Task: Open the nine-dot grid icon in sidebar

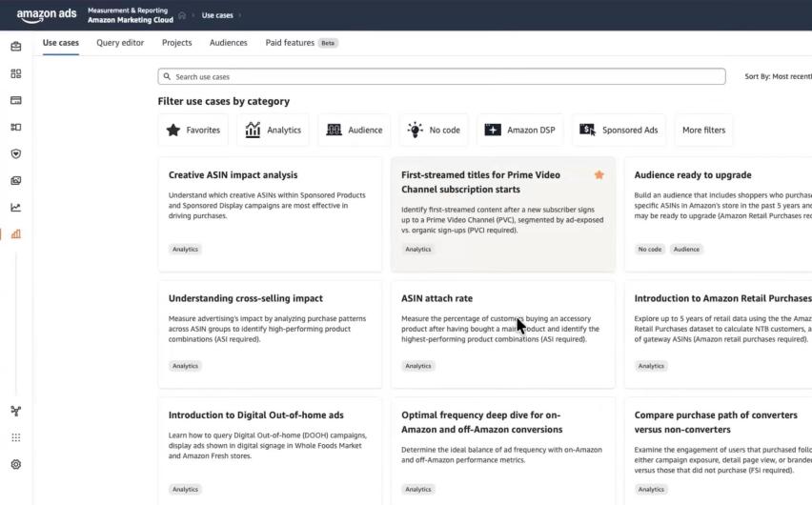Action: (15, 437)
